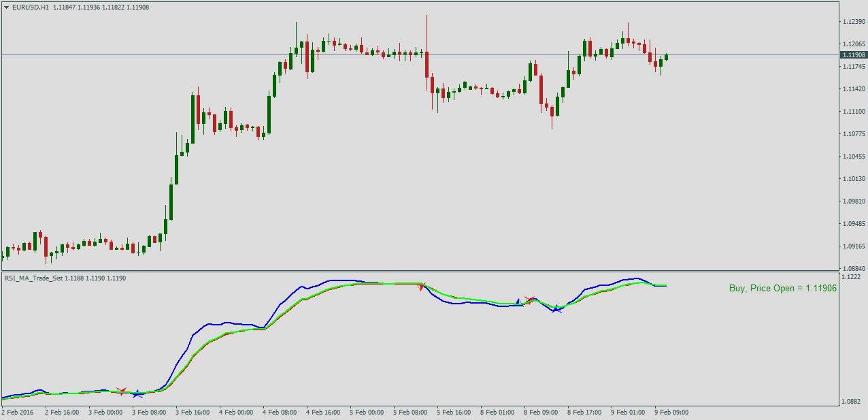Image resolution: width=868 pixels, height=420 pixels.
Task: Click the '4 Feb 08:00' time label
Action: coord(280,412)
